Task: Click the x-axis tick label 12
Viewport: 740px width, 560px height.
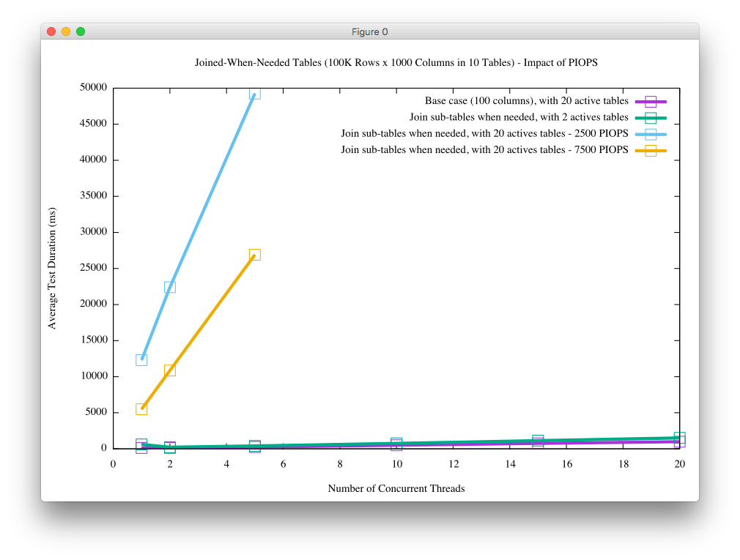Action: 454,464
